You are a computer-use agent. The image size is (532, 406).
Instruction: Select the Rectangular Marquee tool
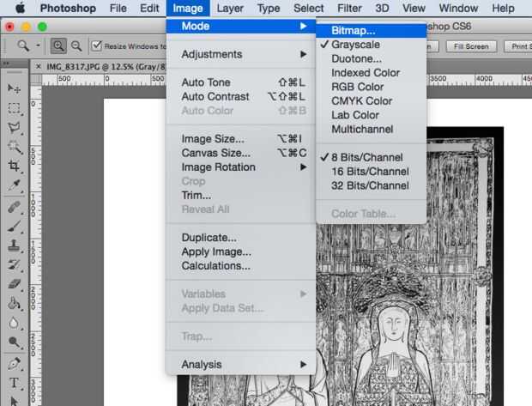tap(14, 108)
